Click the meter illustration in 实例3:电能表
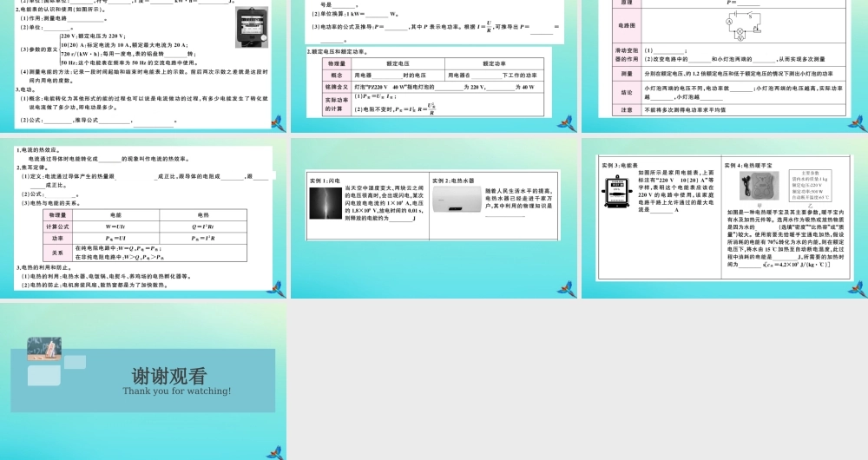This screenshot has height=460, width=868. 617,192
